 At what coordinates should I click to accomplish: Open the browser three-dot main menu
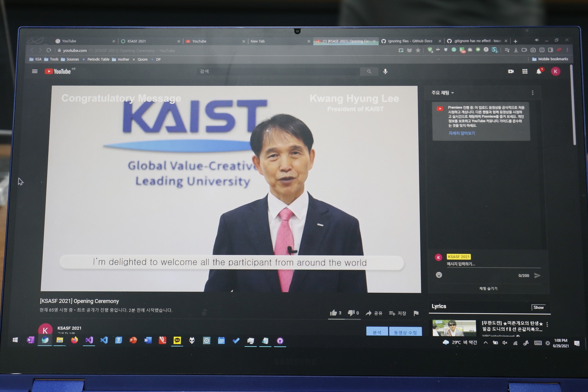tap(567, 50)
